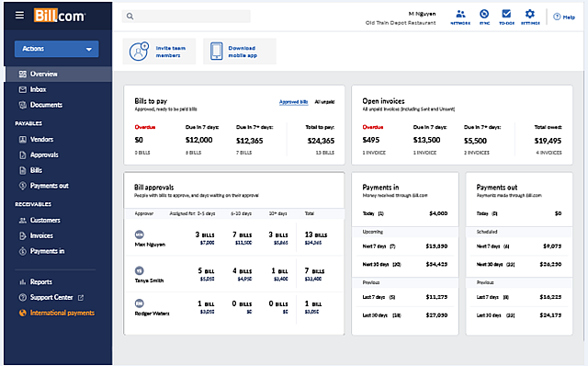588x366 pixels.
Task: Click the $495 overdue invoice amount
Action: [x=371, y=140]
